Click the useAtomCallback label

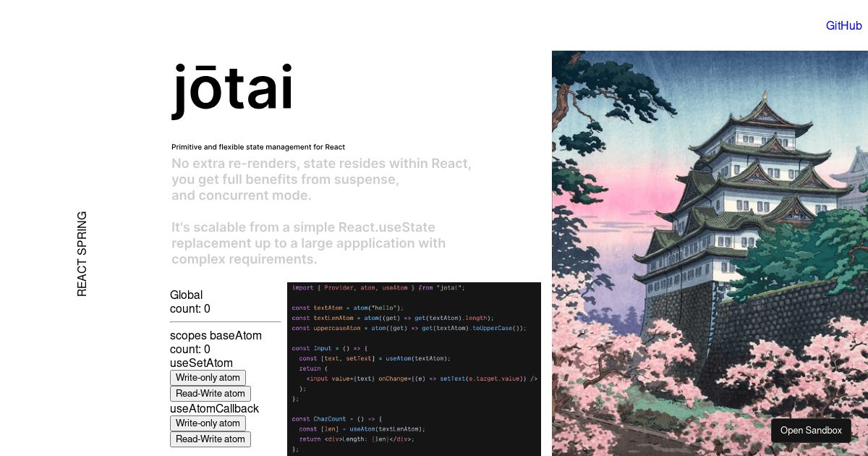(x=214, y=409)
